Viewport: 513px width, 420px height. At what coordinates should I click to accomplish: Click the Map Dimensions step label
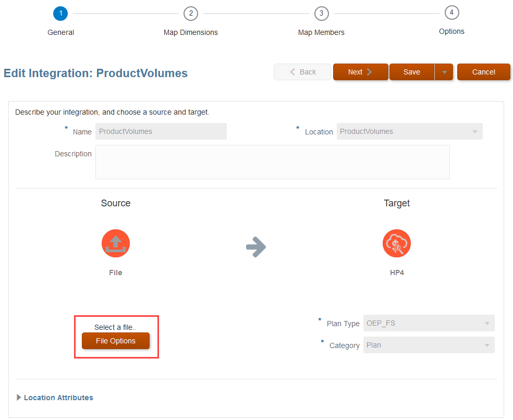[191, 32]
